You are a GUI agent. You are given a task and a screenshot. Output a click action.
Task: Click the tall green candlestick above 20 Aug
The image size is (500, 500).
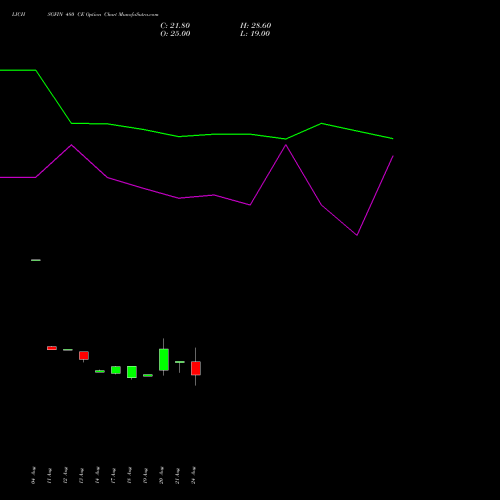[x=164, y=359]
